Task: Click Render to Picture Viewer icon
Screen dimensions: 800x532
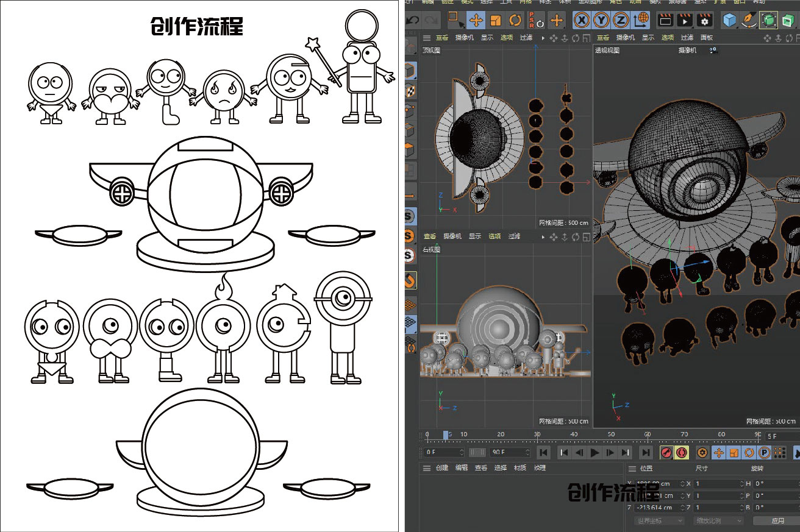Action: coord(685,20)
